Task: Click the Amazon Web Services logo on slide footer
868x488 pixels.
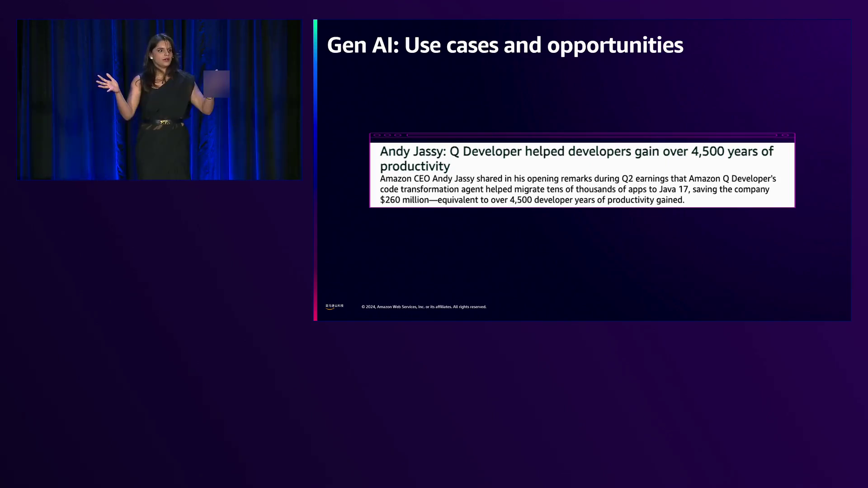Action: pyautogui.click(x=334, y=306)
